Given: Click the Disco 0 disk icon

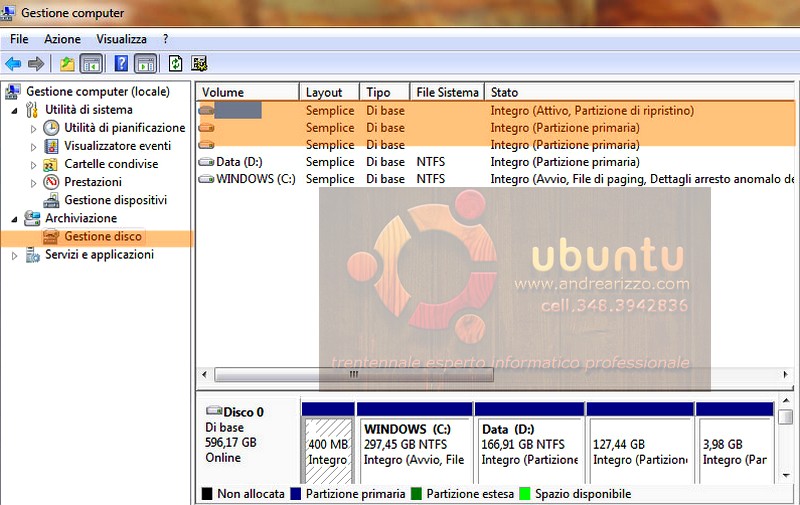Looking at the screenshot, I should [x=214, y=411].
